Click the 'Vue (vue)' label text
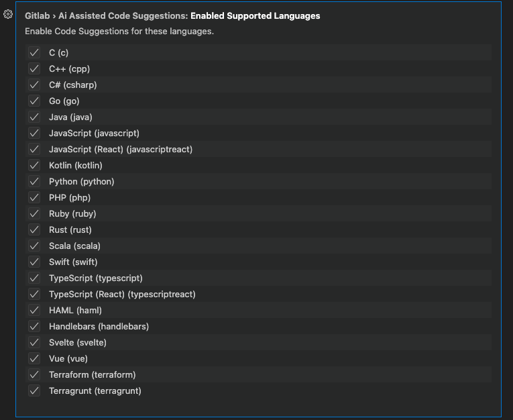 tap(68, 359)
